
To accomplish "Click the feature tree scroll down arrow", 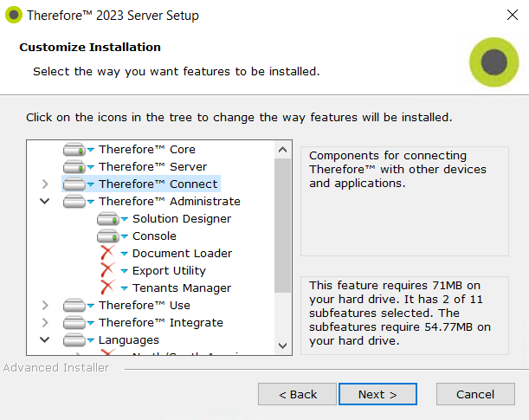I will pos(283,346).
